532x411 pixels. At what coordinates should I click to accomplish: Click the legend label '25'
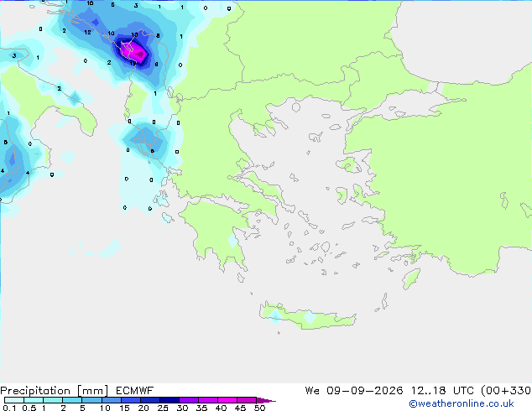[x=163, y=408]
